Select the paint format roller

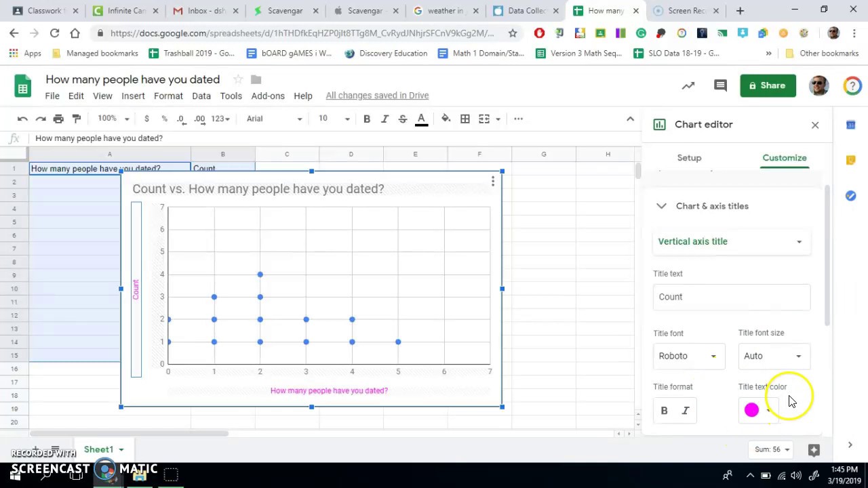(77, 119)
